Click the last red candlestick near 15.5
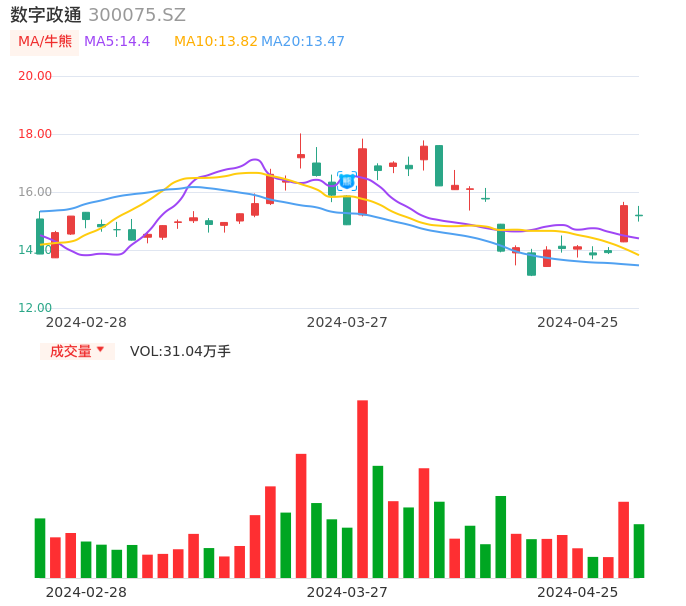The image size is (686, 606). [x=624, y=223]
